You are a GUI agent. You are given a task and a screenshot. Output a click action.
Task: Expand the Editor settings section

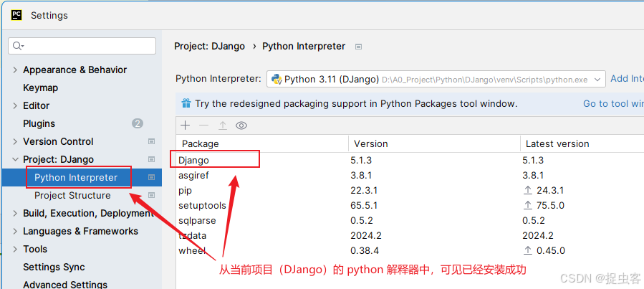15,105
